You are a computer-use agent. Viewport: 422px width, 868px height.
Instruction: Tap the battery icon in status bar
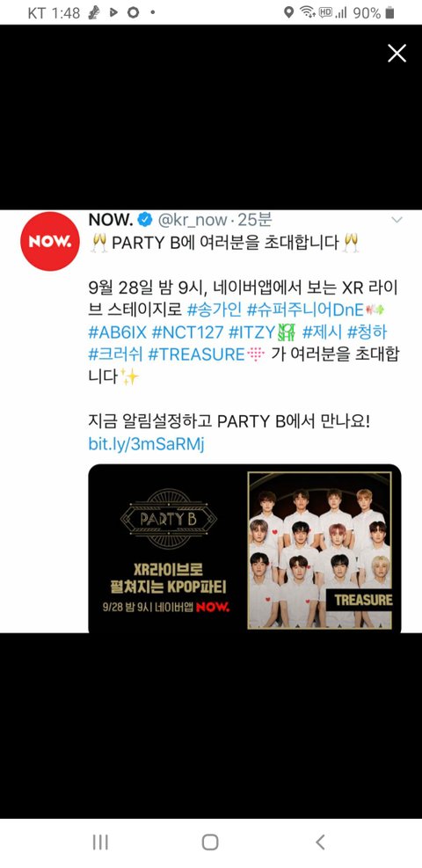390,12
